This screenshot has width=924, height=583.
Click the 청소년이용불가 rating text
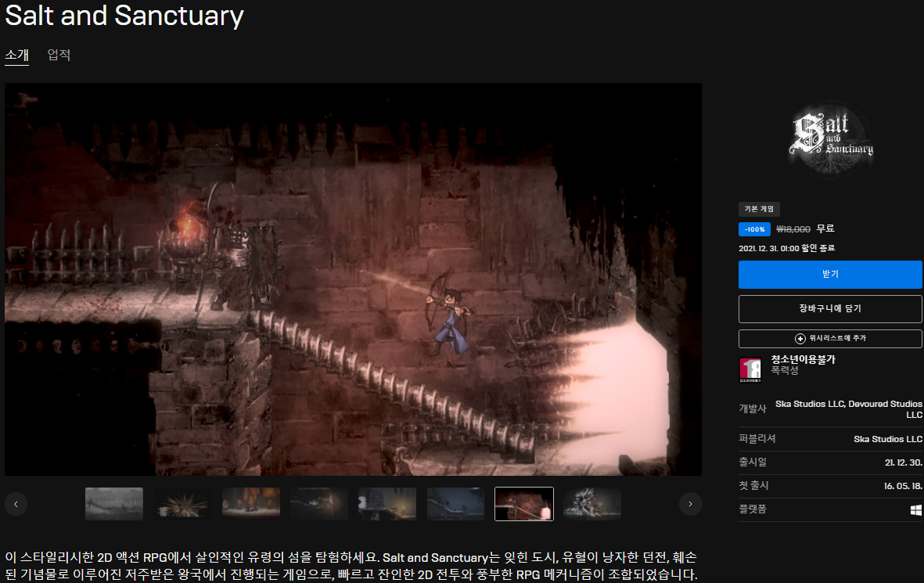[x=804, y=359]
